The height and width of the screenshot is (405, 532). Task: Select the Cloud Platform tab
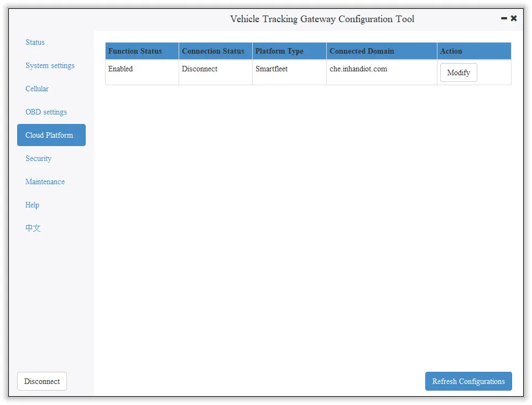pos(51,135)
